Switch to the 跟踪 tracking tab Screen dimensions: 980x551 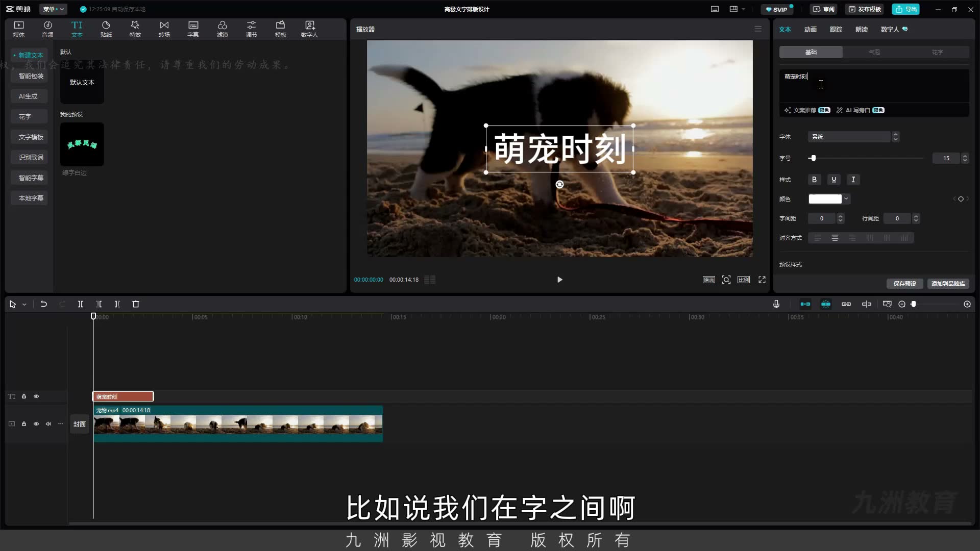click(836, 29)
